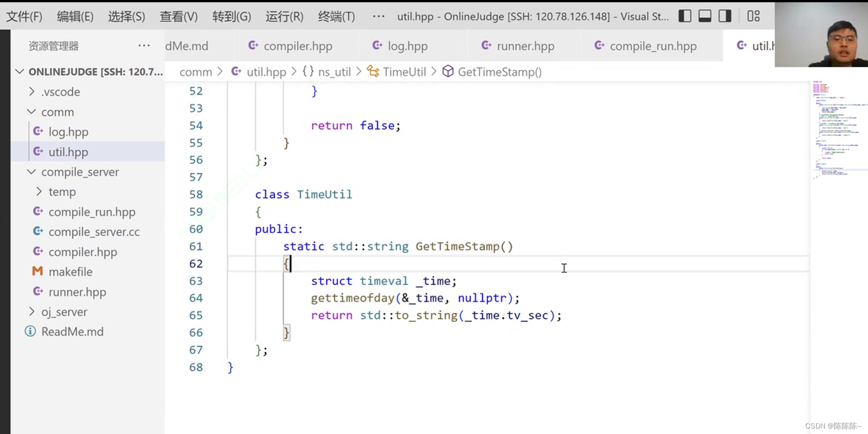
Task: Open the 查看(V) menu
Action: click(x=179, y=17)
